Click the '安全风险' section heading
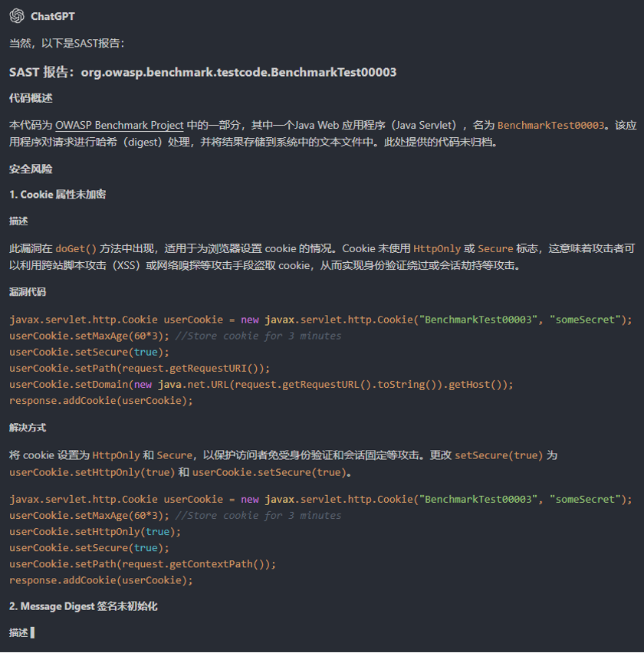Image resolution: width=644 pixels, height=653 pixels. (31, 169)
